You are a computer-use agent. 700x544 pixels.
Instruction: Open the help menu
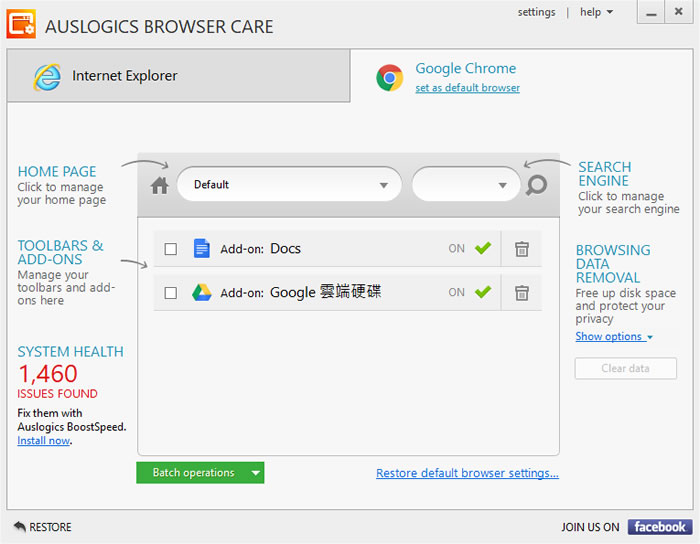pos(596,12)
